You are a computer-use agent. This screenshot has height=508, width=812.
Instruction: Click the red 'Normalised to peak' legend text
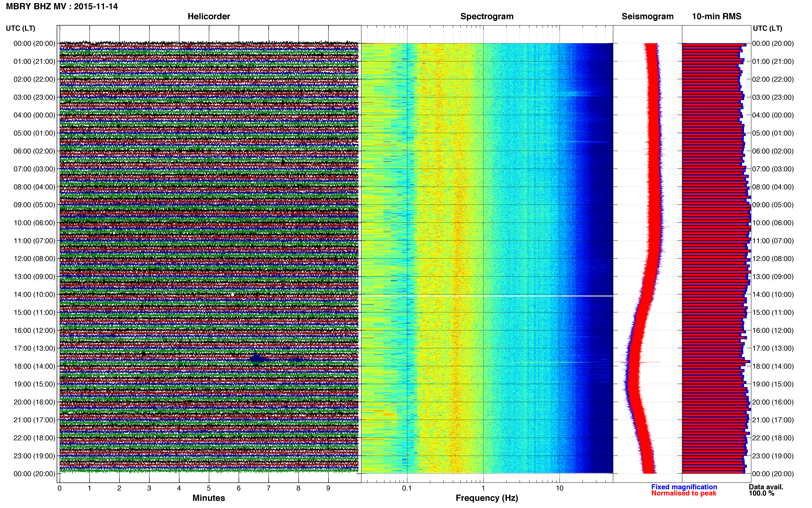684,493
